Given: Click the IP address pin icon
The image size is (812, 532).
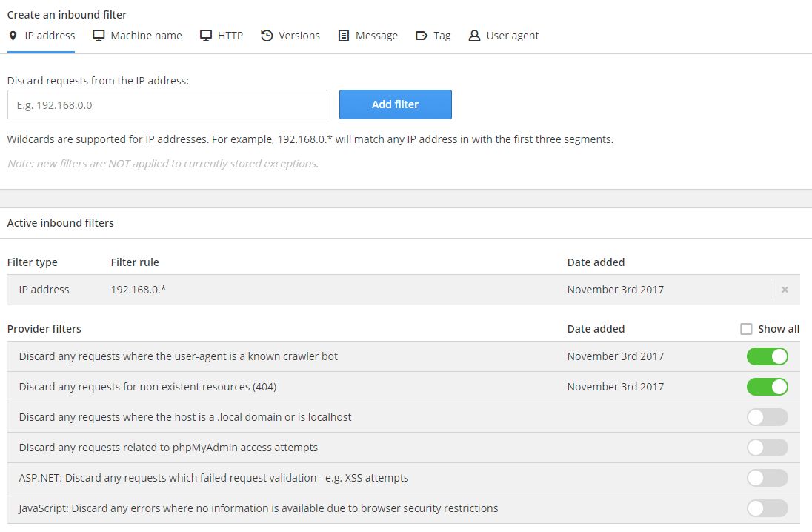Looking at the screenshot, I should point(13,36).
